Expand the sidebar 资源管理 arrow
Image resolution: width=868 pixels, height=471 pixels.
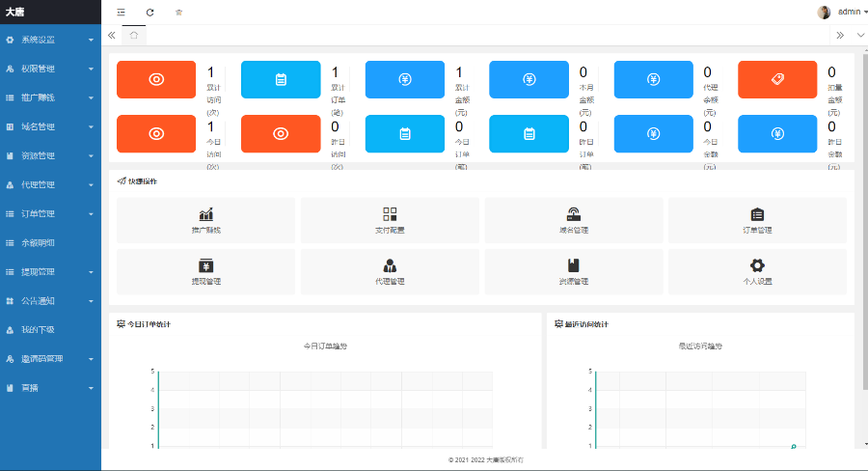pyautogui.click(x=91, y=155)
